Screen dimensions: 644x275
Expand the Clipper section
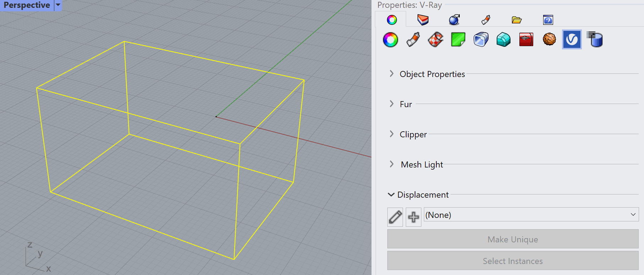tap(392, 134)
